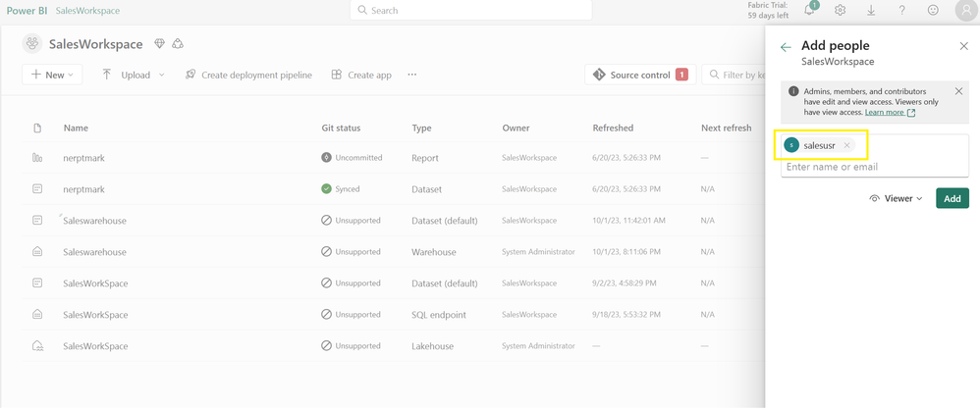Sort by the Git status column header
The height and width of the screenshot is (410, 980).
(341, 128)
